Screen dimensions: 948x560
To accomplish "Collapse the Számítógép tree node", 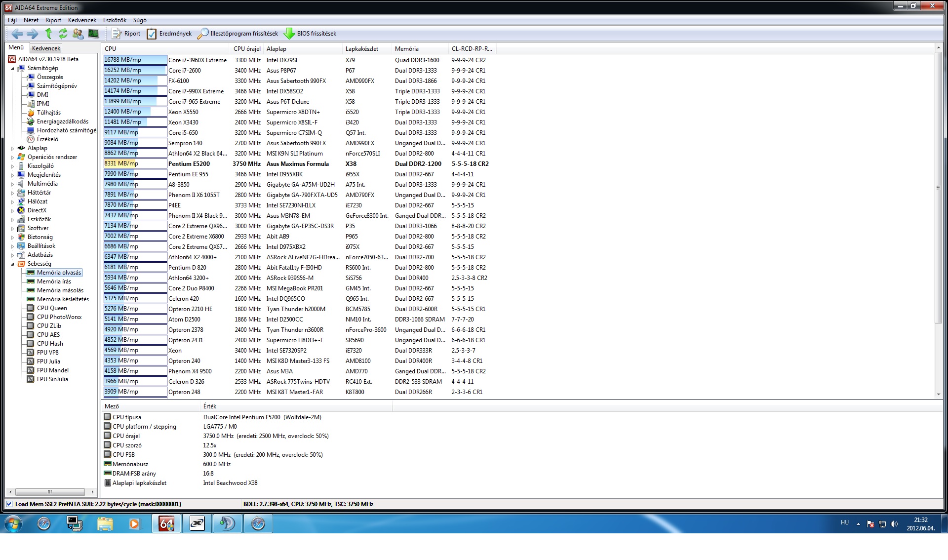I will [x=12, y=69].
